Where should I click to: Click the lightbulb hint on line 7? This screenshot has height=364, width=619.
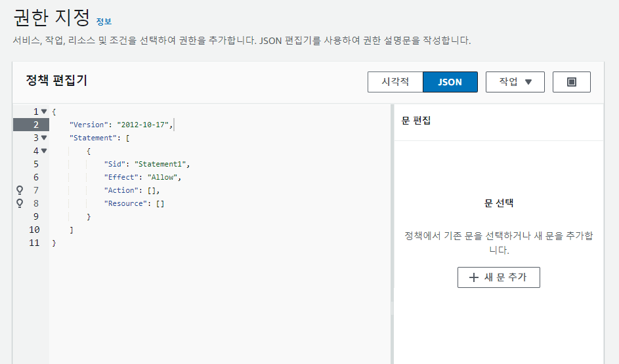(19, 190)
